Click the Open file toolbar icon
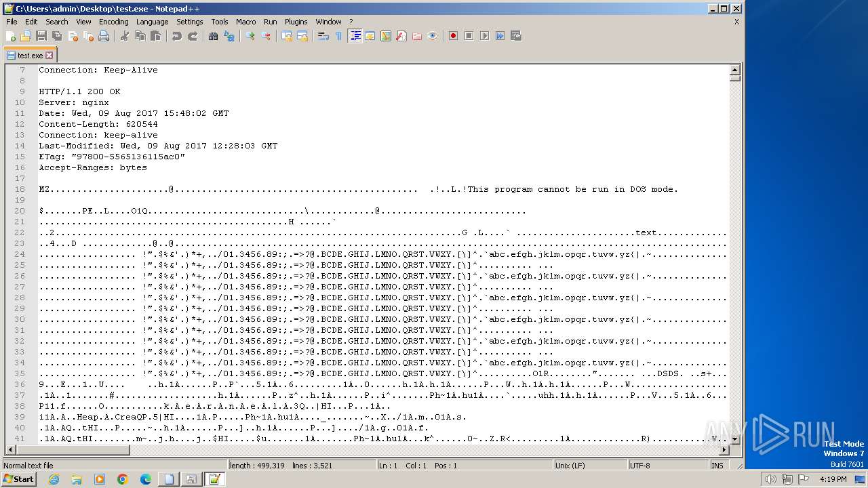This screenshot has width=868, height=488. [x=26, y=36]
